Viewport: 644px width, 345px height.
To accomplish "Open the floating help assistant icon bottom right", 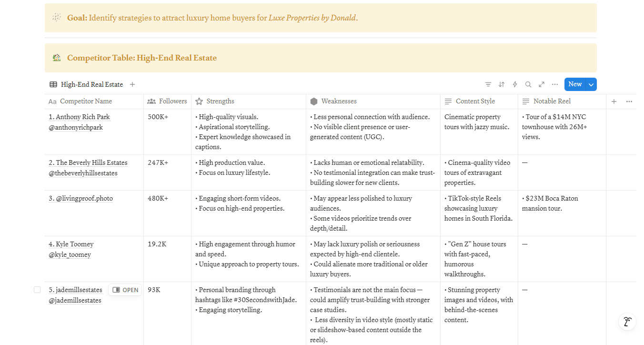I will (x=628, y=321).
